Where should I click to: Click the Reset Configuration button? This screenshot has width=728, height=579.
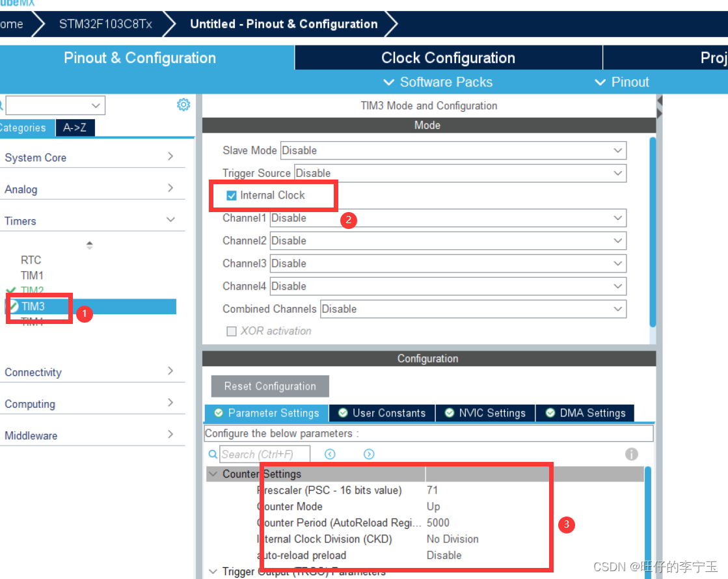click(270, 386)
